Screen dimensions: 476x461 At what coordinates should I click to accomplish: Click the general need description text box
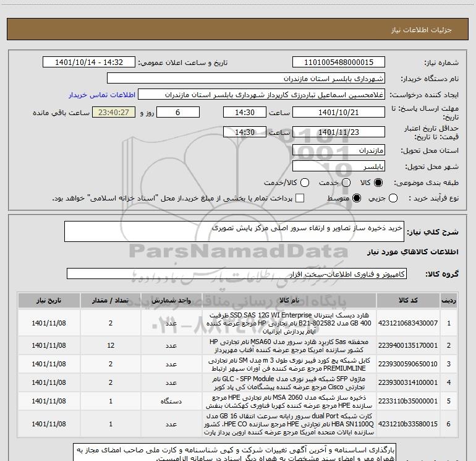pyautogui.click(x=234, y=231)
